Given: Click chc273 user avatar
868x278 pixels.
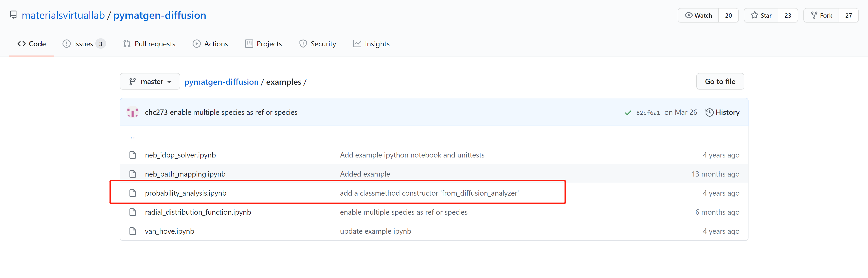Looking at the screenshot, I should [132, 112].
